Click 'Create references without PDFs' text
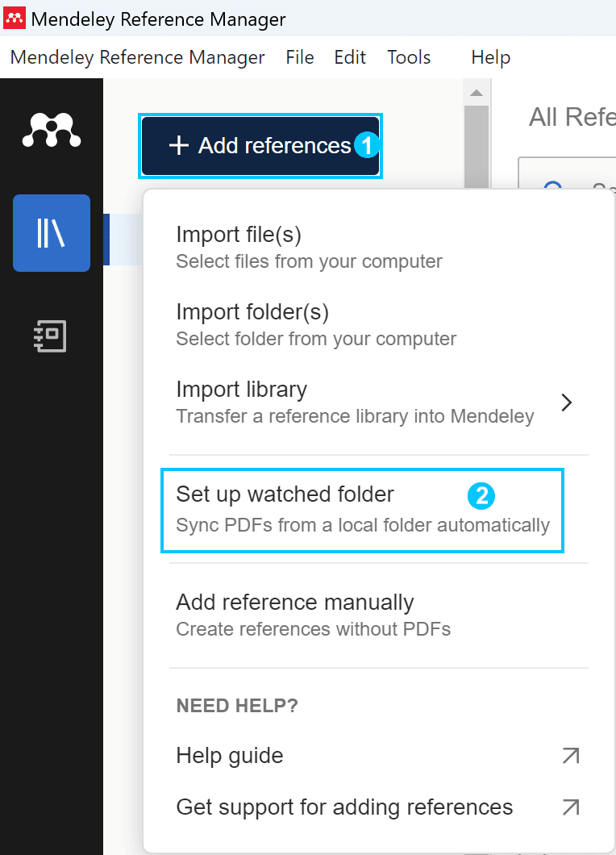The height and width of the screenshot is (855, 616). [x=314, y=629]
